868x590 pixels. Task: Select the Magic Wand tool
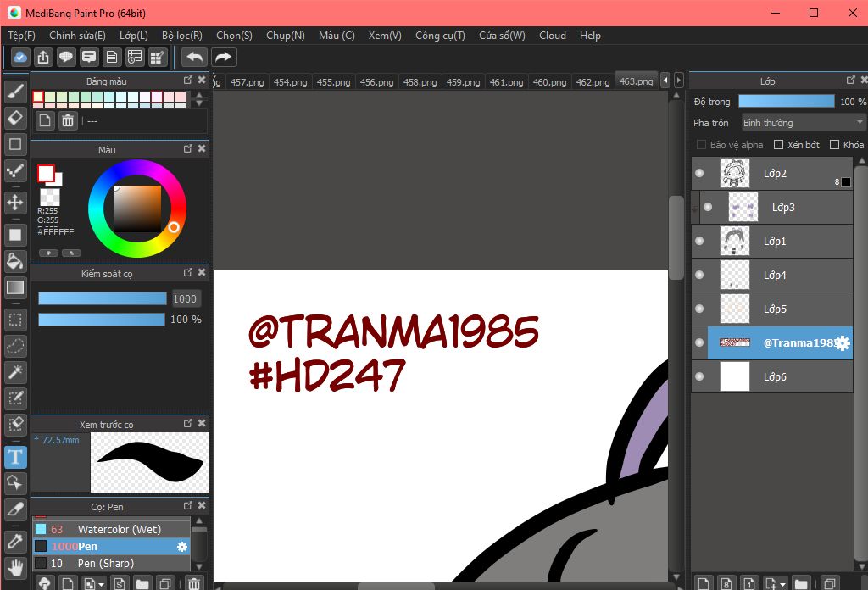[x=15, y=372]
